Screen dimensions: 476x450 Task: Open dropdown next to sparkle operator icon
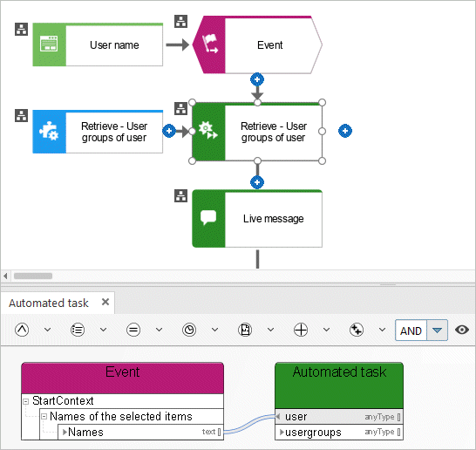pos(383,330)
